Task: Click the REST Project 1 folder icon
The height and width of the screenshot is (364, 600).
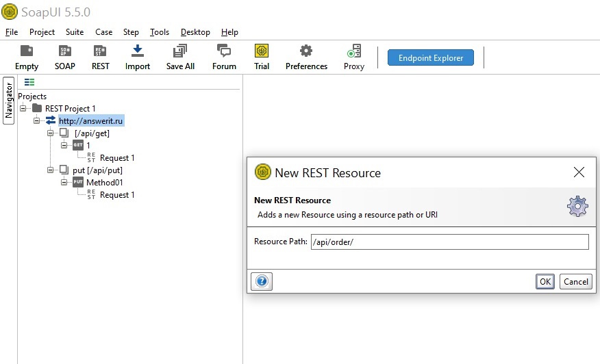Action: point(37,108)
